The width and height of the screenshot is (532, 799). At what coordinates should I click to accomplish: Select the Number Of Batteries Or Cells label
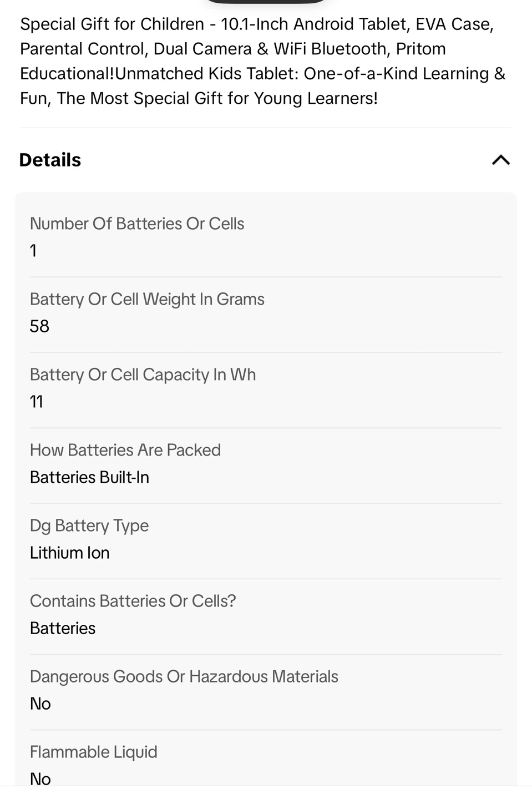pos(137,224)
